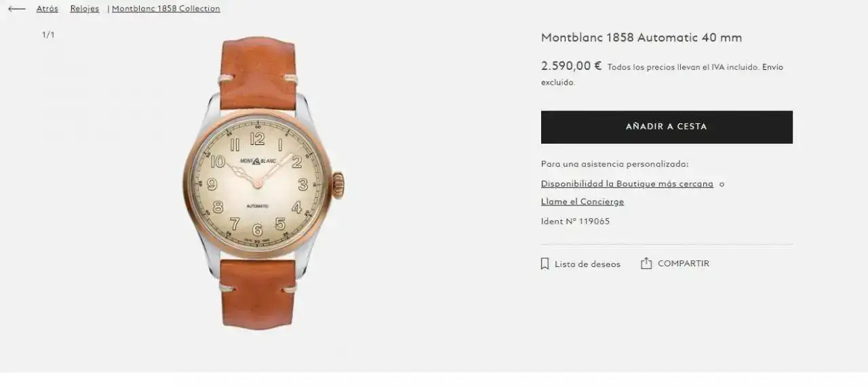Screen dimensions: 868x387
Task: Click the bookmark wishlist icon
Action: click(545, 264)
